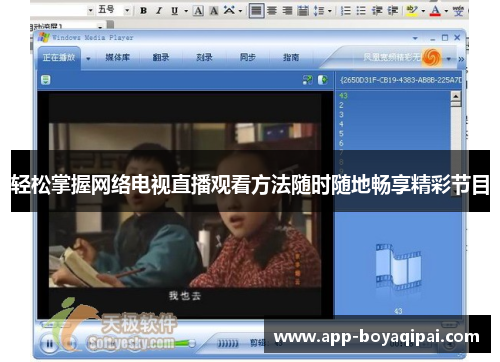Image resolution: width=500 pixels, height=362 pixels.
Task: Click the volume slider handle
Action: click(x=192, y=343)
